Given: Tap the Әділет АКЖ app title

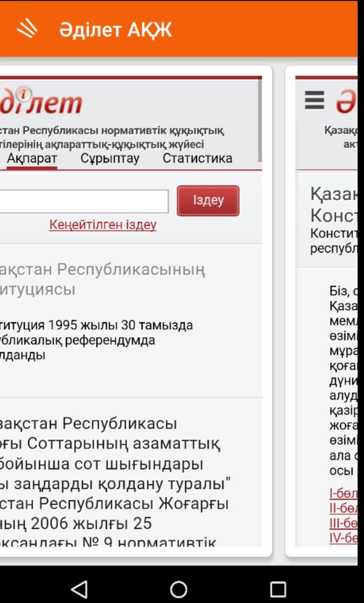Looking at the screenshot, I should (x=115, y=30).
